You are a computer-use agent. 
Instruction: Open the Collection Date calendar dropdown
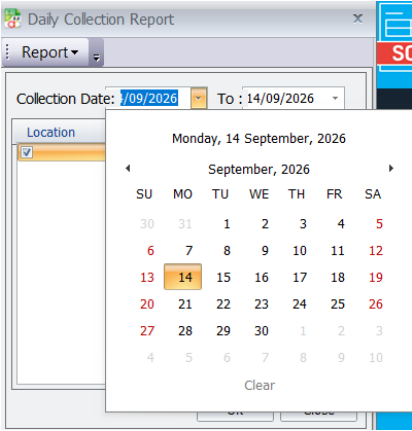tap(199, 98)
